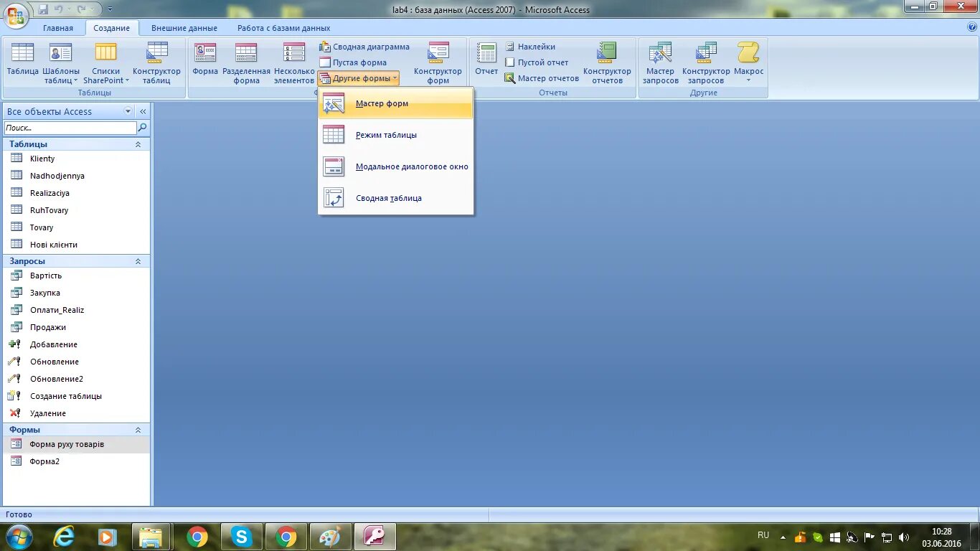Select the Продажи query
This screenshot has height=551, width=980.
coord(76,327)
